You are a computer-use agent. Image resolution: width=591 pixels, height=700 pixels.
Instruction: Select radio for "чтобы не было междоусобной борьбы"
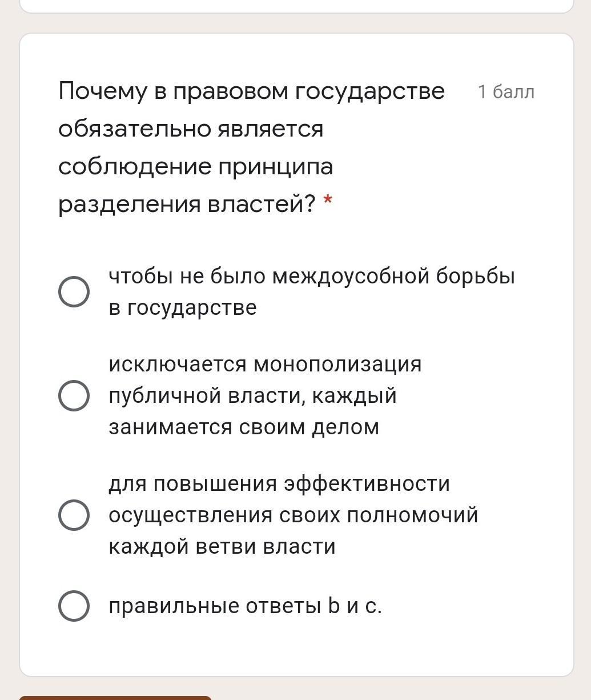coord(74,291)
